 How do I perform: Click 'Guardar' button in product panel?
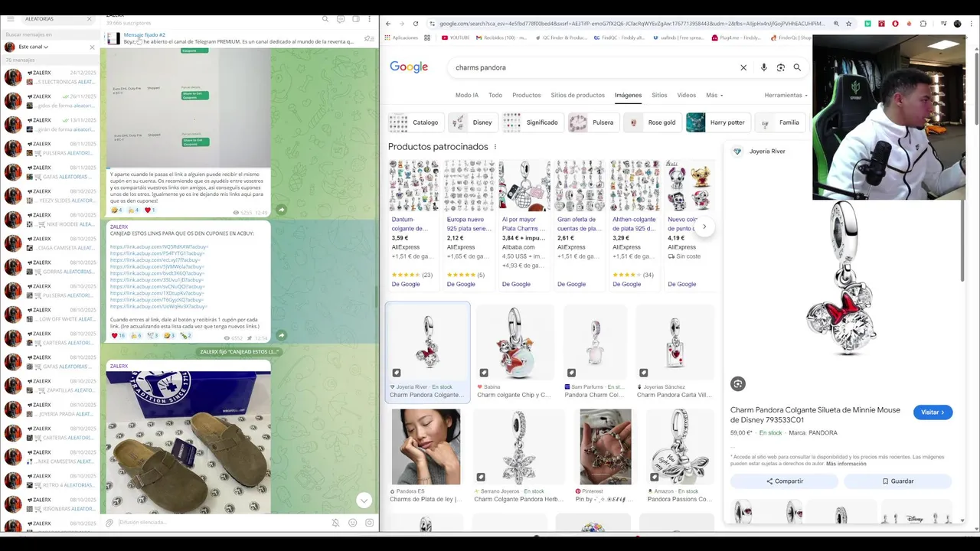pos(897,481)
